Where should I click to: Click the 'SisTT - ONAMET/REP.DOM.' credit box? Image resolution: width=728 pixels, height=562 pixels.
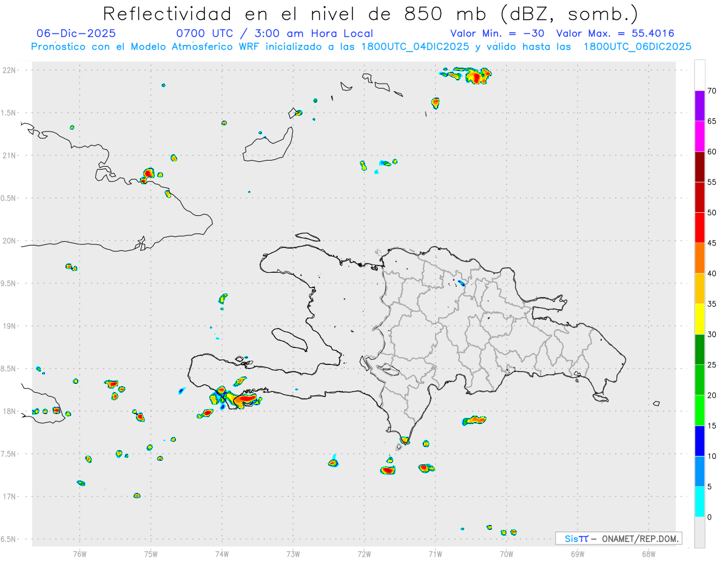618,538
